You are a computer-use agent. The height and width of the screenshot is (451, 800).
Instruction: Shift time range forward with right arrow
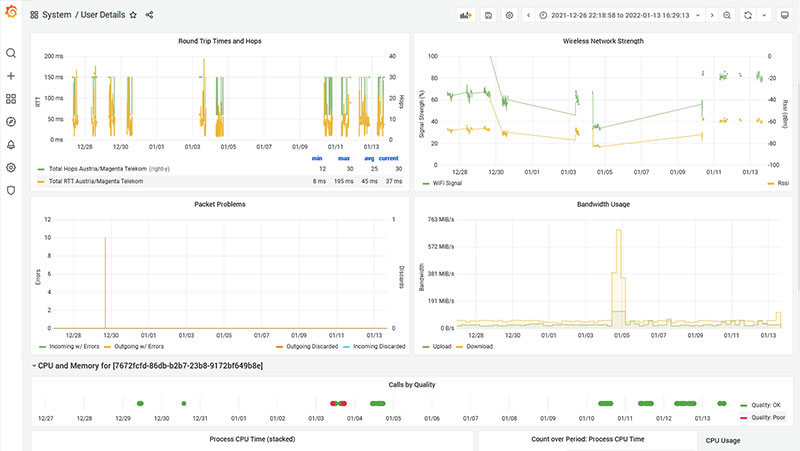[712, 15]
